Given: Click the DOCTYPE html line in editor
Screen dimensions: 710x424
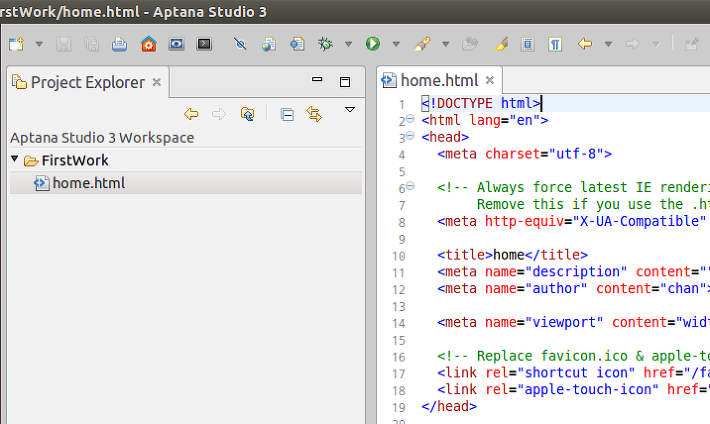Looking at the screenshot, I should (481, 103).
